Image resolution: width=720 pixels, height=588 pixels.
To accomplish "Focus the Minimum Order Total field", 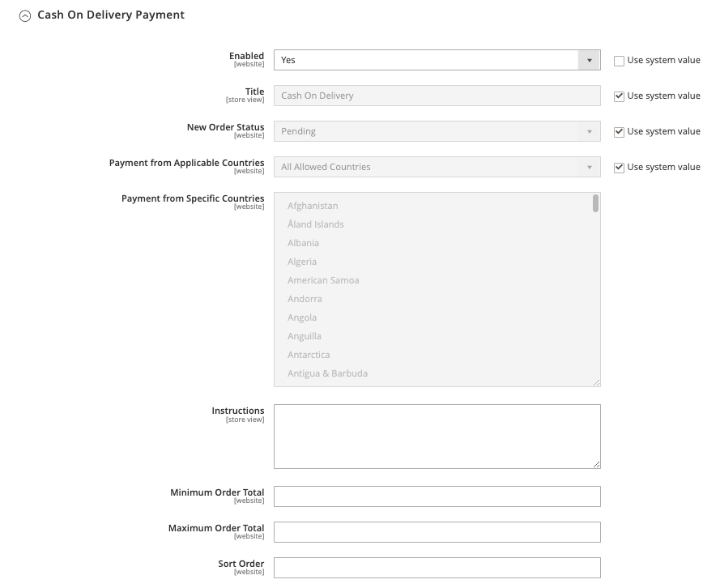I will (x=437, y=496).
